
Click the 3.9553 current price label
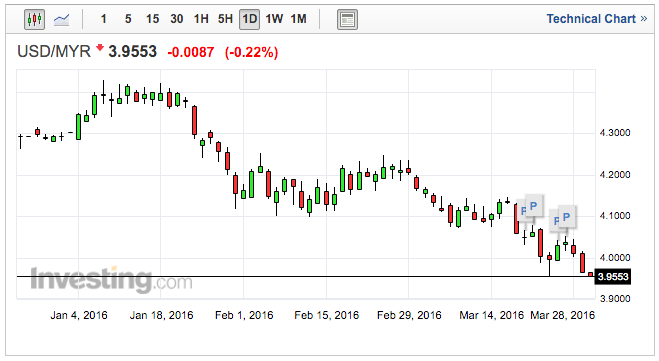click(613, 277)
